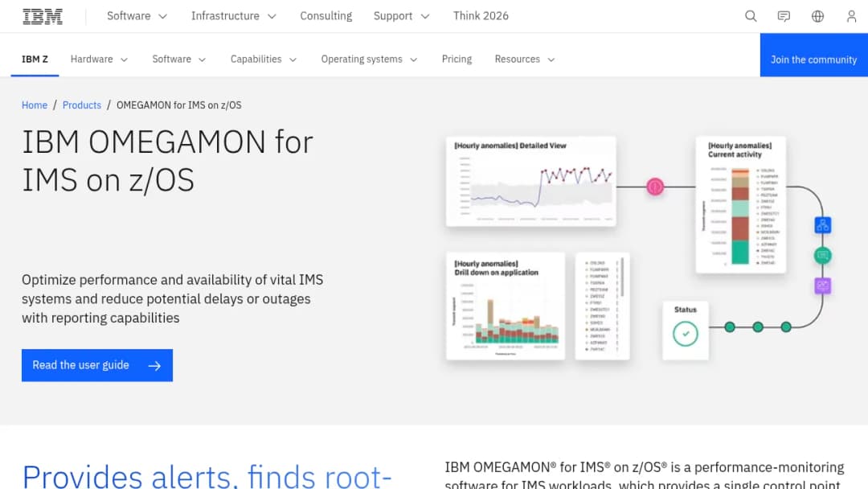Expand the IBM Z Software submenu
The height and width of the screenshot is (489, 868).
(178, 60)
